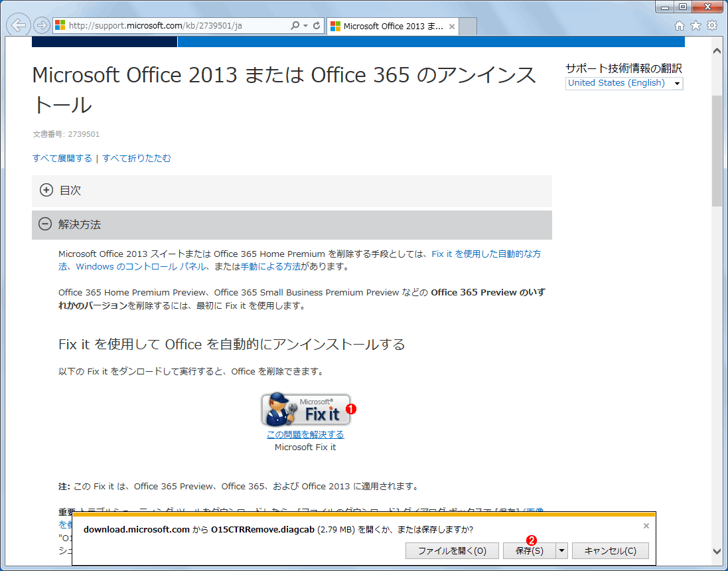Open browser Tools via the gear icon

pyautogui.click(x=710, y=25)
